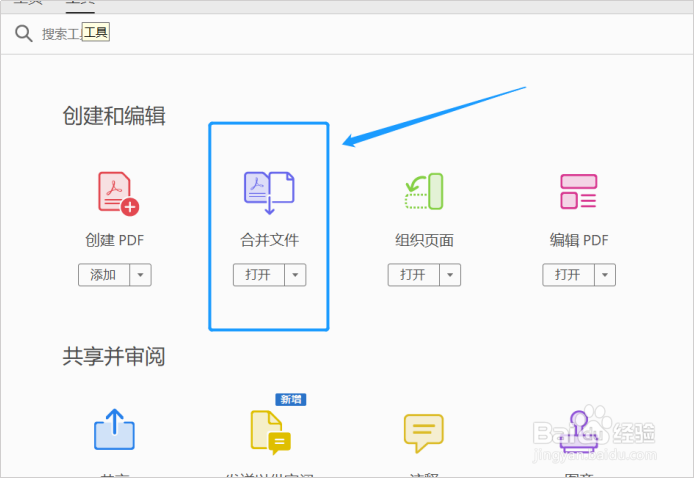Click the 编辑 PDF label

(x=579, y=240)
